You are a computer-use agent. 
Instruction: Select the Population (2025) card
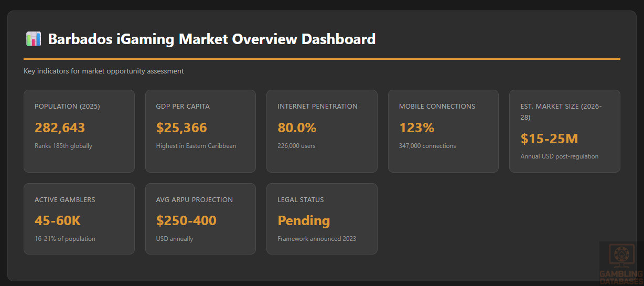tap(79, 131)
